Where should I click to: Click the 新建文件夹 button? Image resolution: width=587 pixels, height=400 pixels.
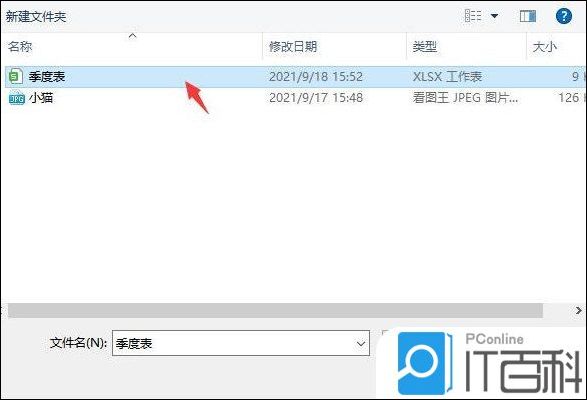[x=36, y=17]
